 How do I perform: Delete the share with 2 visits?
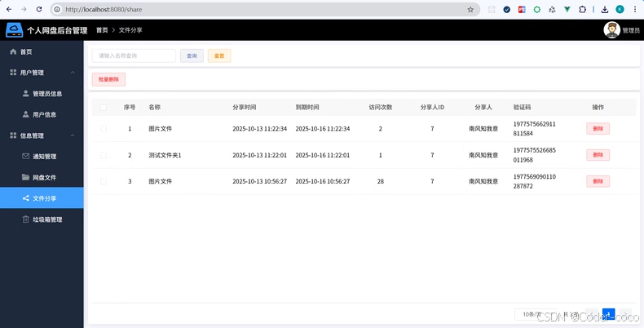(598, 129)
